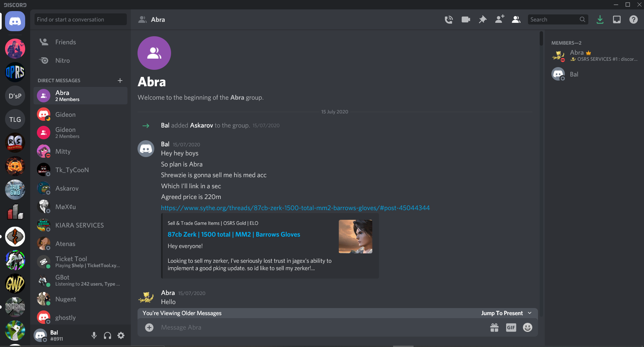Open the DM with Mitty

click(80, 151)
